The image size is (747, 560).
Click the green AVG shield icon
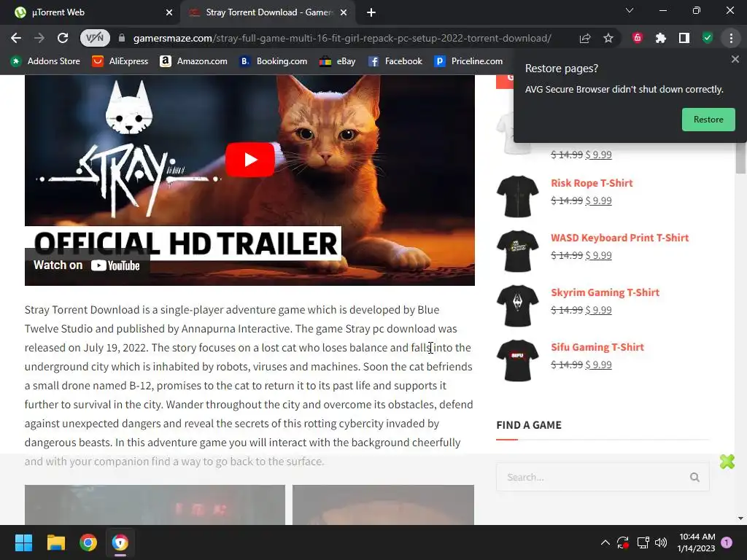pos(708,38)
